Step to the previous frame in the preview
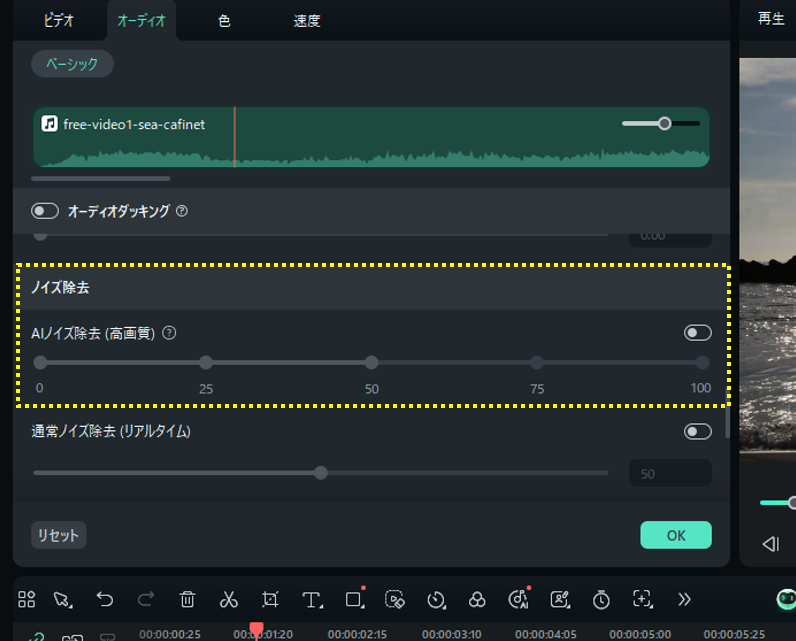796x641 pixels. click(771, 544)
